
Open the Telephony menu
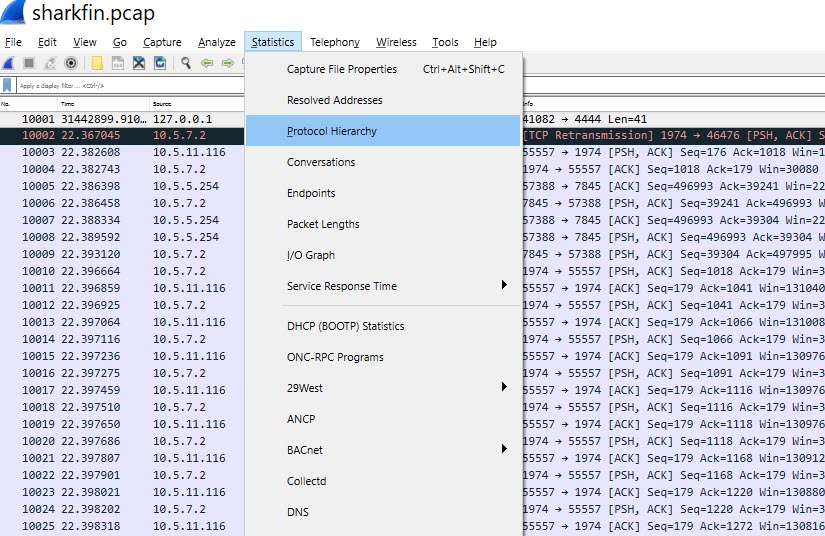[x=335, y=42]
